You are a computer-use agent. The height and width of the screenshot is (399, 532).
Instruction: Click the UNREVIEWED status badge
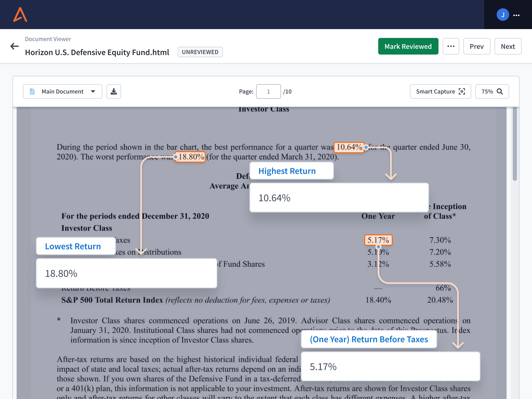pyautogui.click(x=200, y=52)
